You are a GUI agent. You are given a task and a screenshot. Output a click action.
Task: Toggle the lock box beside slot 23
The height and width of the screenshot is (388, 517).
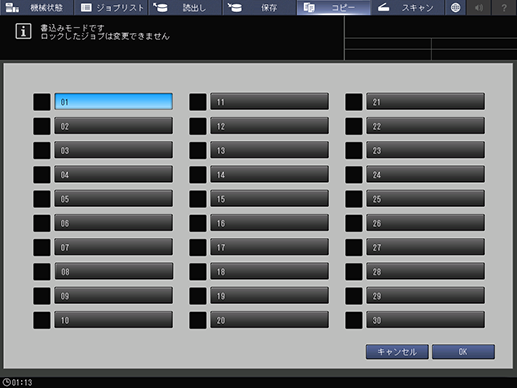click(354, 150)
